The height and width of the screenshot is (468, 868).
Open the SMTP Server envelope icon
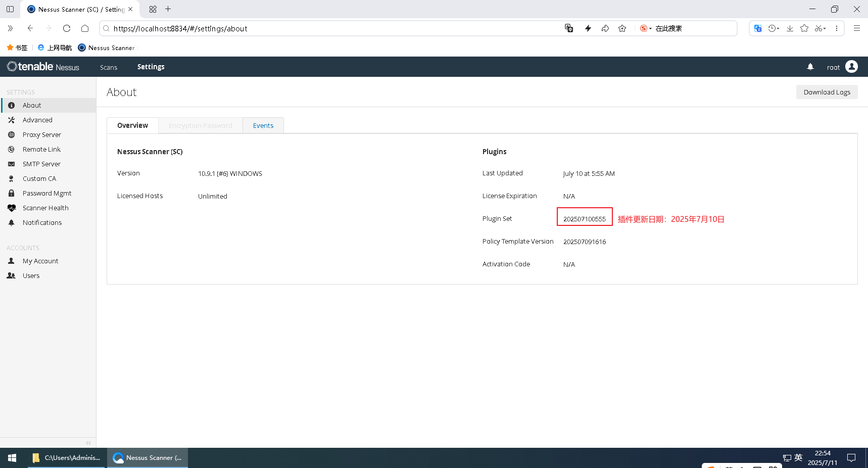click(11, 164)
